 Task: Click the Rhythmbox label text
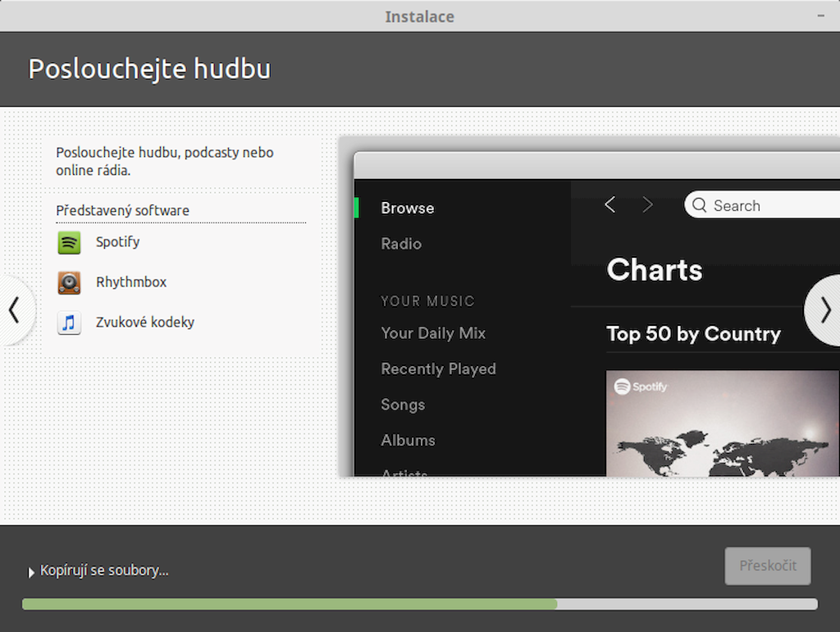tap(131, 282)
